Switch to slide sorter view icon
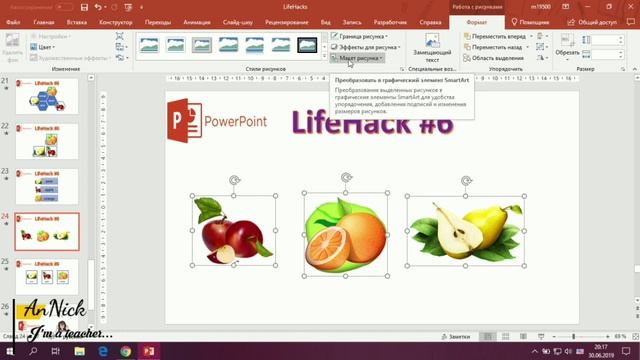 [505, 336]
